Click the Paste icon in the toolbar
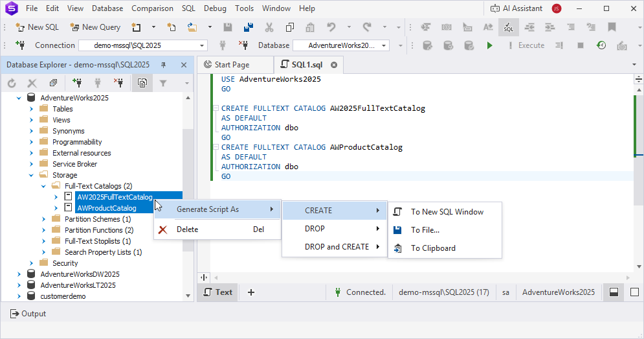644x339 pixels. click(310, 27)
